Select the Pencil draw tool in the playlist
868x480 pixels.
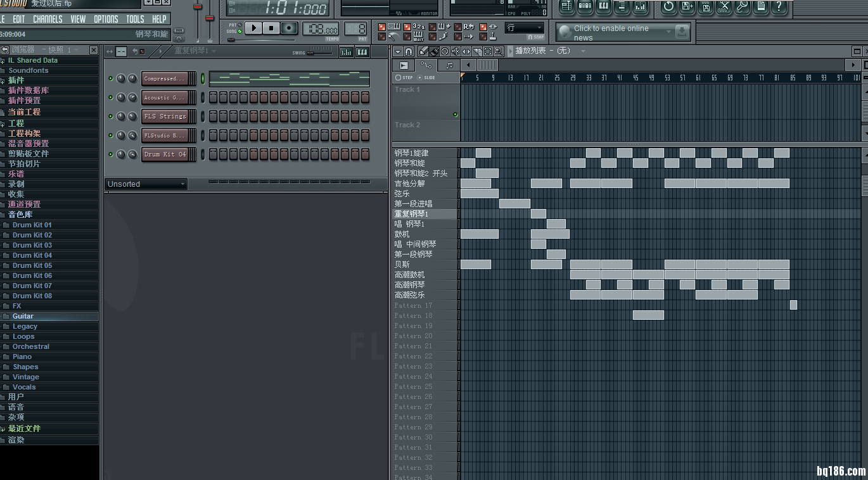pos(423,51)
